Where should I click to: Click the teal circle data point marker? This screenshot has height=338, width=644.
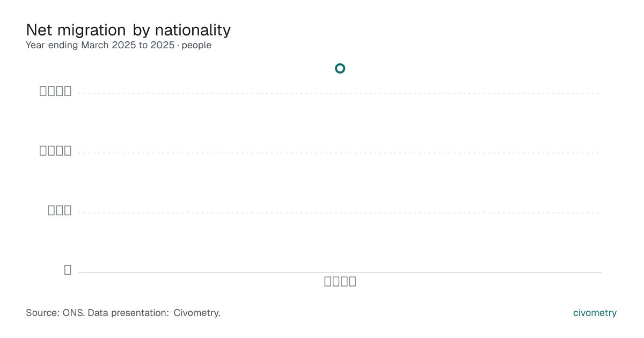[340, 68]
